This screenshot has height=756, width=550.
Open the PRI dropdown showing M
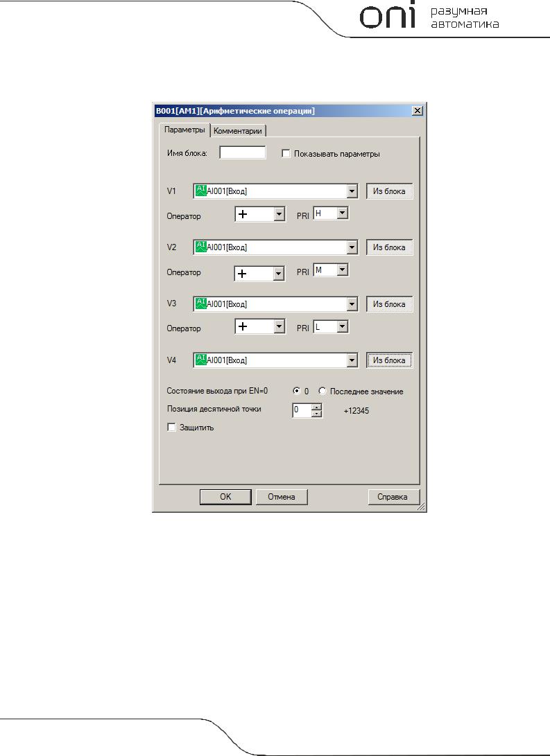point(343,270)
